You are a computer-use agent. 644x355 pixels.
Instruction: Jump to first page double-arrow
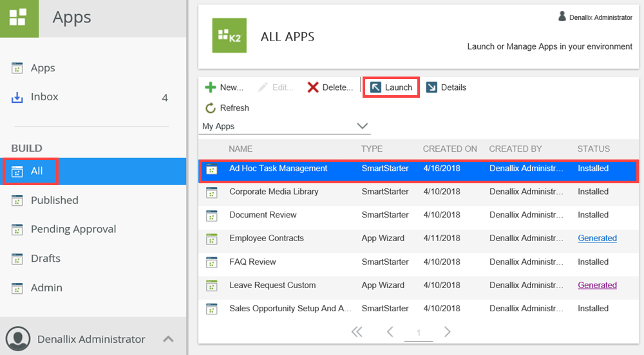[357, 332]
